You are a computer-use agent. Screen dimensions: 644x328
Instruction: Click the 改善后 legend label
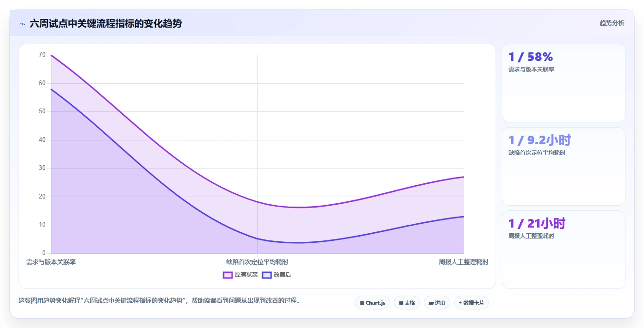[283, 275]
